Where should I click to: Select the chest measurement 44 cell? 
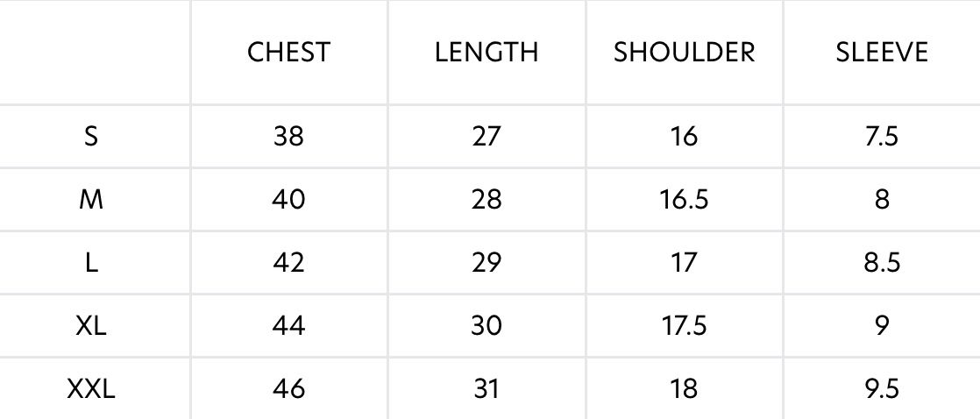(288, 326)
